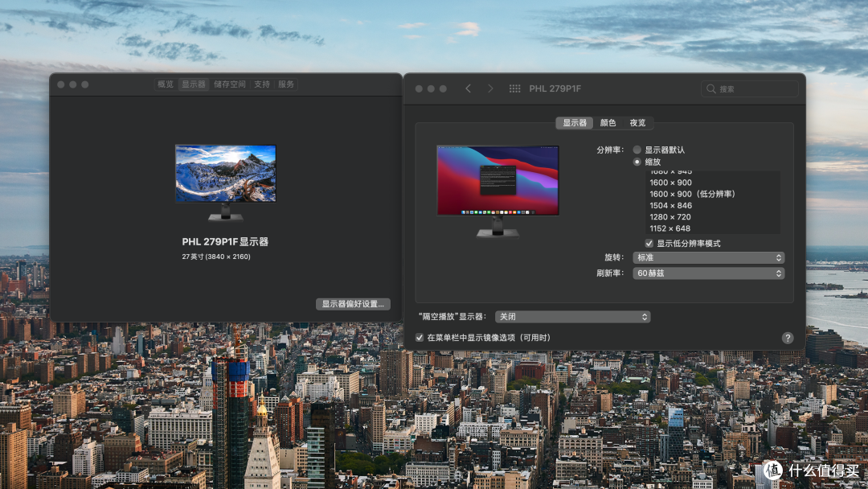This screenshot has height=489, width=868.
Task: Open help via the question mark icon
Action: (x=787, y=338)
